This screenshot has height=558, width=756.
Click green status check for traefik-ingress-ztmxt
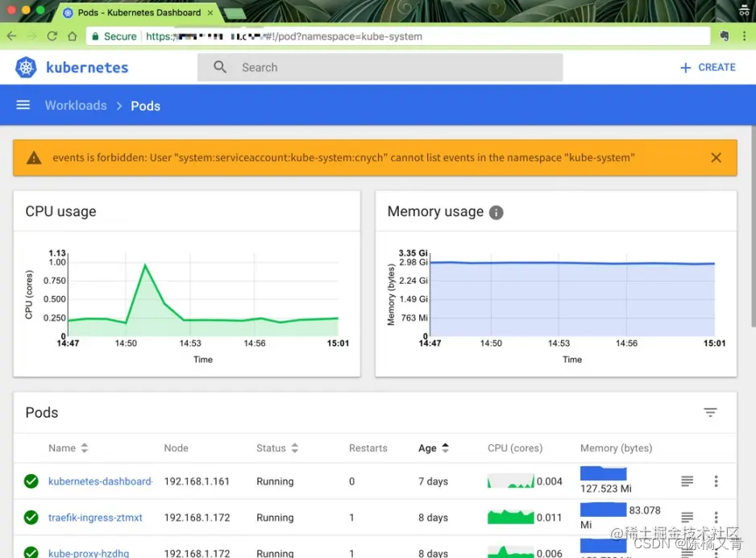click(x=31, y=518)
